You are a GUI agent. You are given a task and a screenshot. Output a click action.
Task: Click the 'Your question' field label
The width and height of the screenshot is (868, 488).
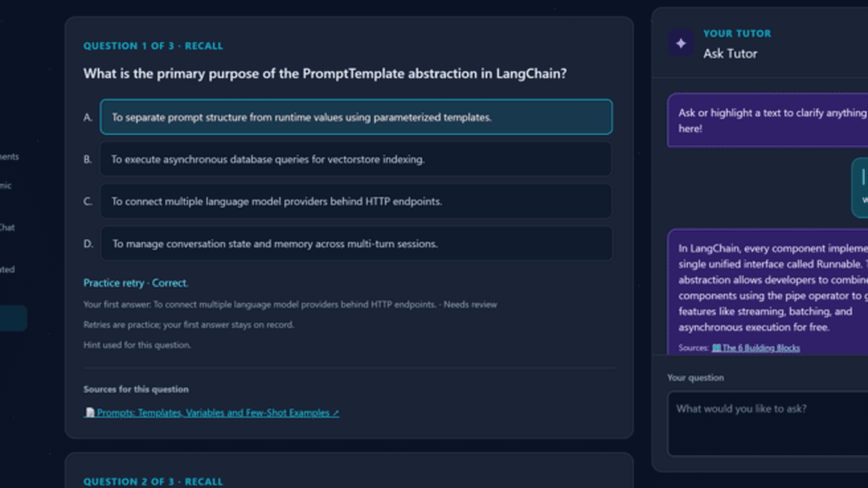[695, 378]
